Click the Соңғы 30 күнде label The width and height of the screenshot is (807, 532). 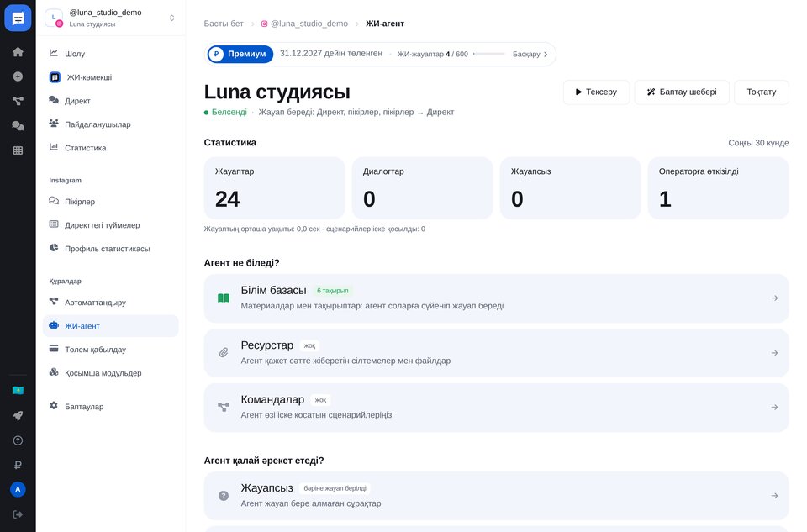tap(758, 143)
